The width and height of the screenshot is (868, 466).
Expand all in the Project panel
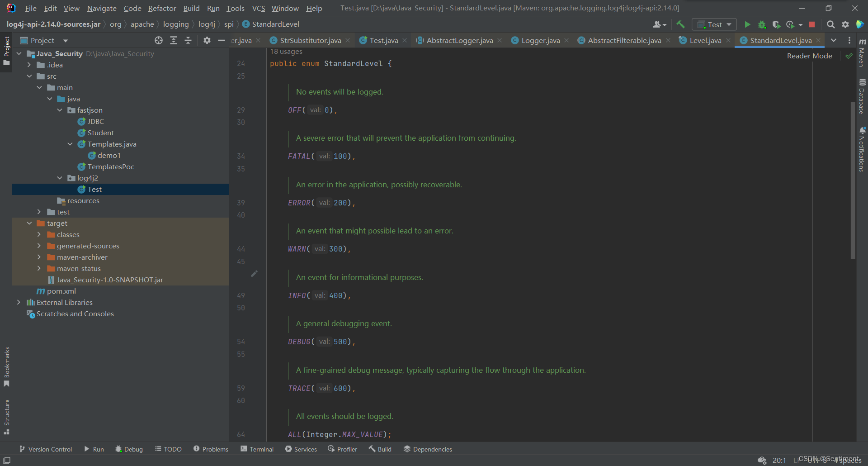[174, 40]
